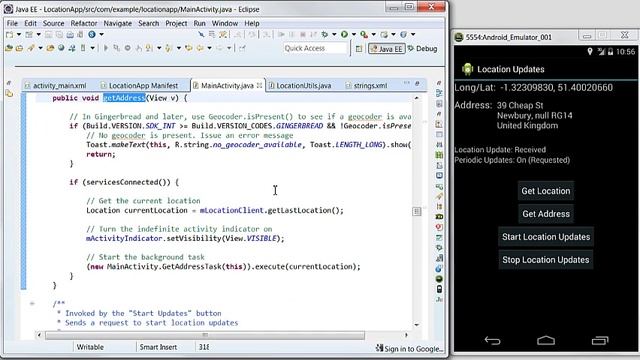Click the getAddress highlighted method name
This screenshot has width=640, height=360.
click(x=124, y=98)
